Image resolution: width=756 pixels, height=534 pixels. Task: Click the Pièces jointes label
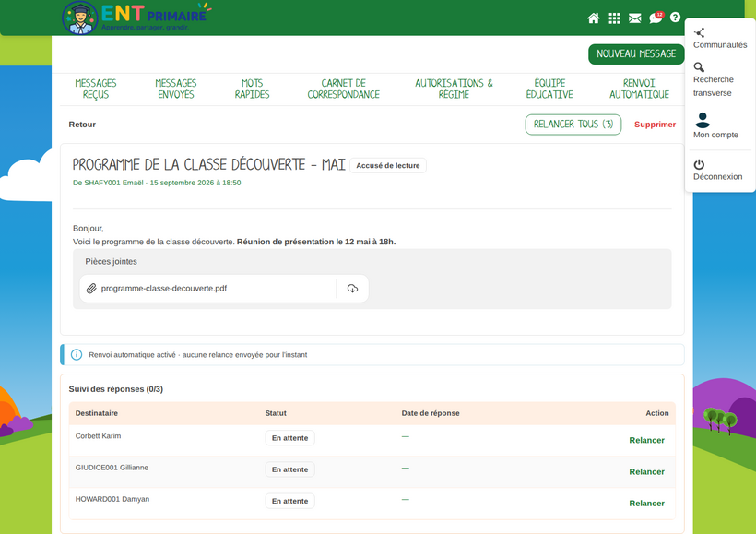coord(111,261)
